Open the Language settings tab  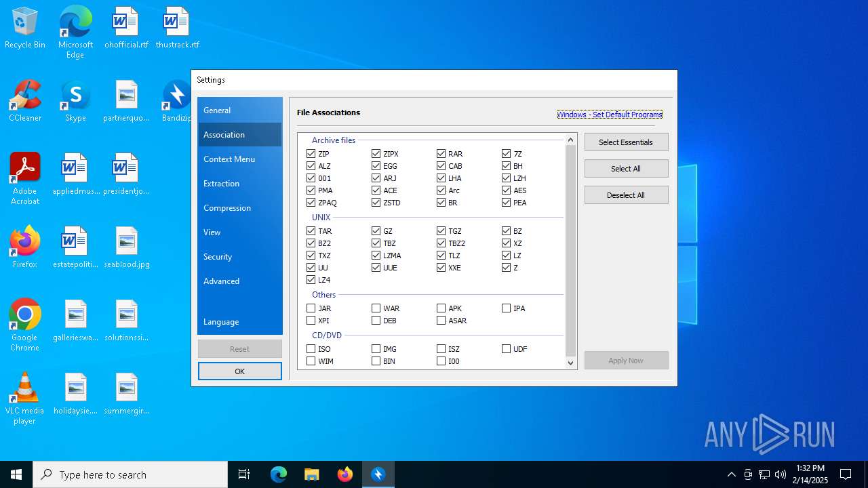[x=239, y=322]
